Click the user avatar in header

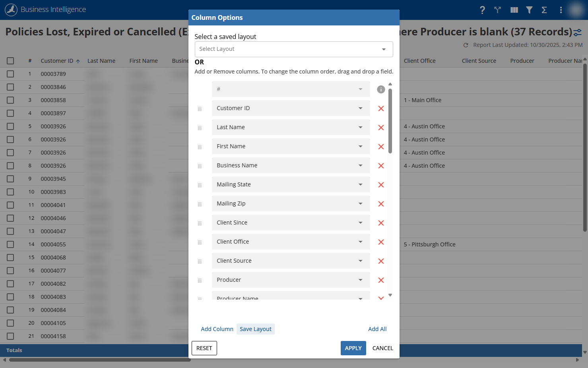576,10
